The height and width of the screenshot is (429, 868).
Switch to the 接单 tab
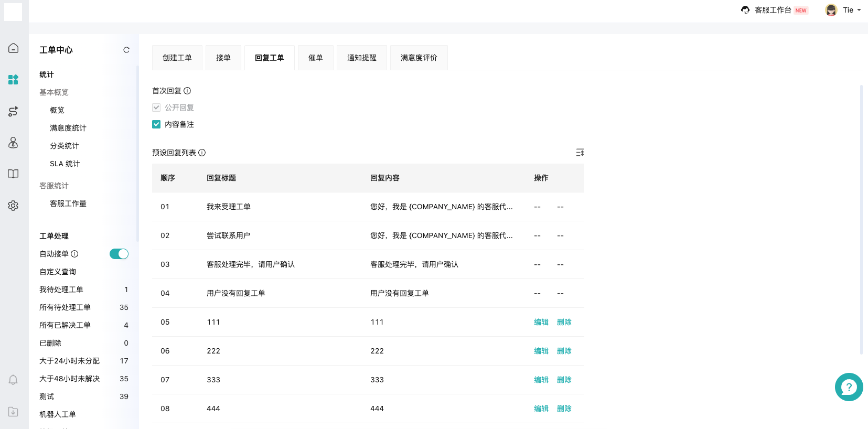[x=223, y=58]
